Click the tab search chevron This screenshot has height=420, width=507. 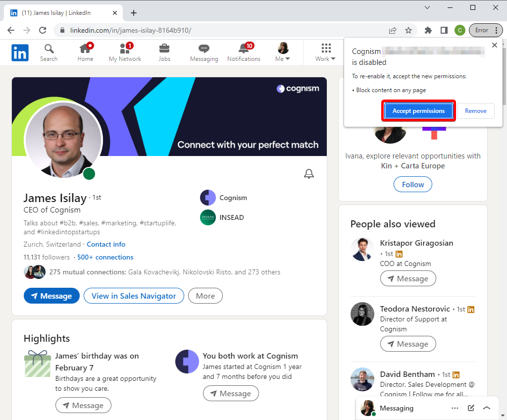pyautogui.click(x=427, y=7)
